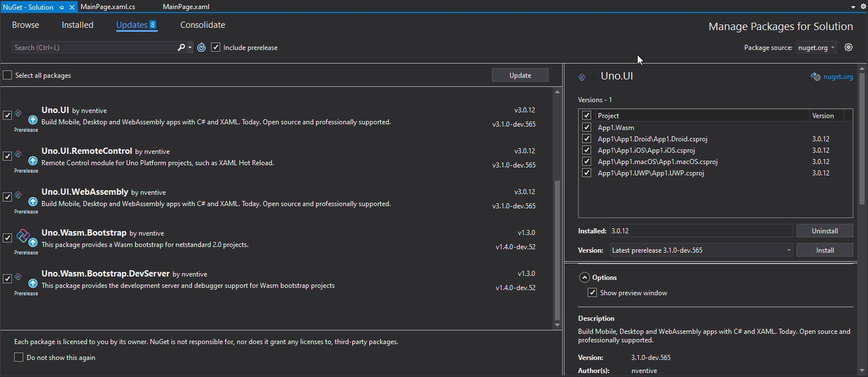This screenshot has height=377, width=868.
Task: Click the Uno.Wasm.Bootstrap package icon
Action: [x=23, y=236]
